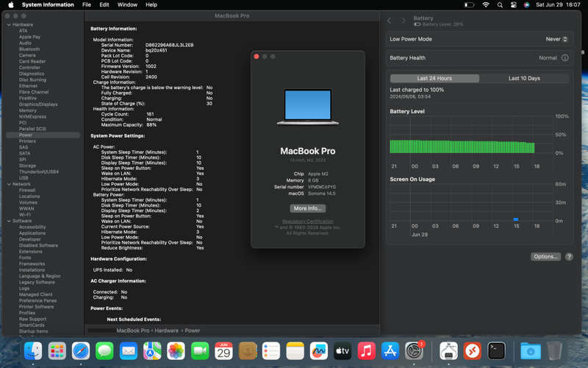Open the System Information app menu
Screen dimensions: 588x368
(x=48, y=5)
